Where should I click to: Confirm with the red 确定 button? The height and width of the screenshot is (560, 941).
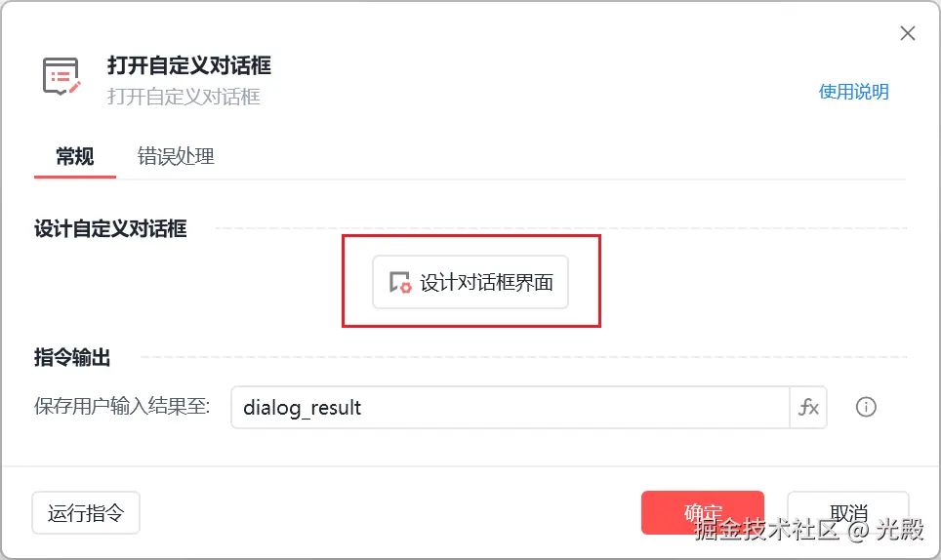(x=702, y=513)
